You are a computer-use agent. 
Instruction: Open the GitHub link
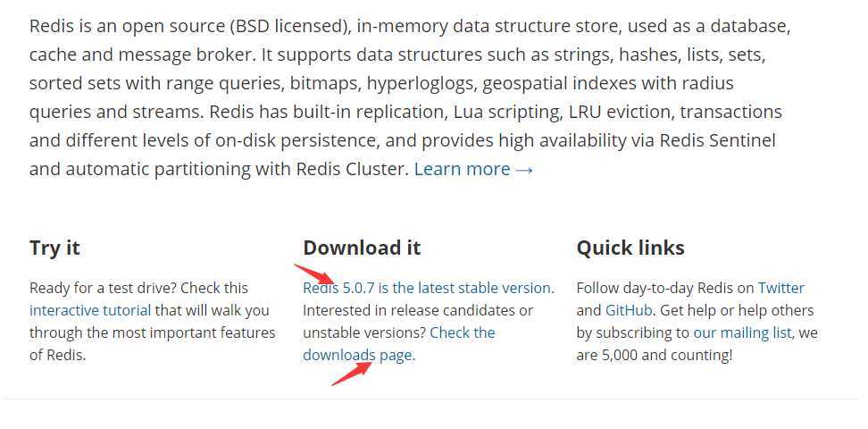tap(629, 310)
